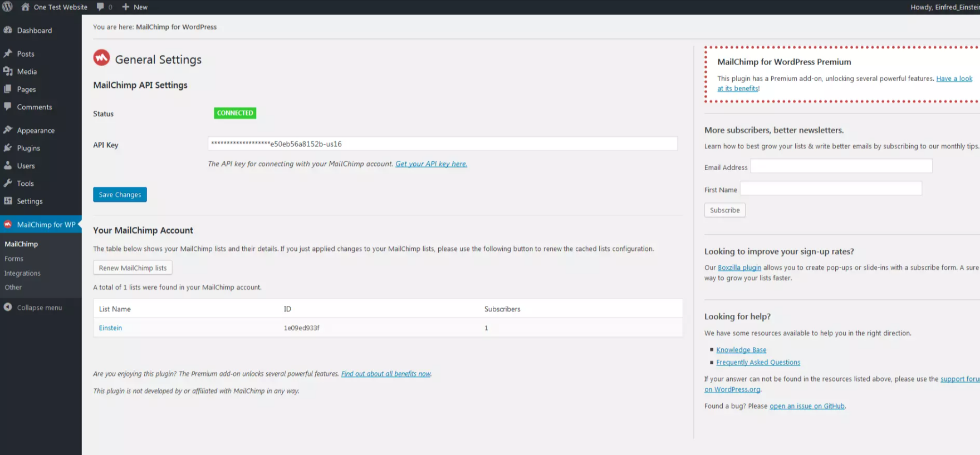Click the MailChimp for WP sidebar icon
980x455 pixels.
point(8,224)
